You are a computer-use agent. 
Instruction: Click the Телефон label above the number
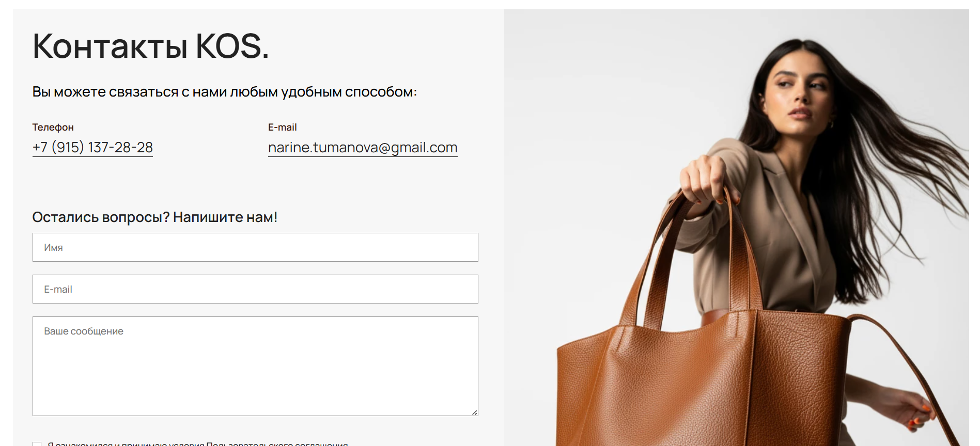(53, 127)
